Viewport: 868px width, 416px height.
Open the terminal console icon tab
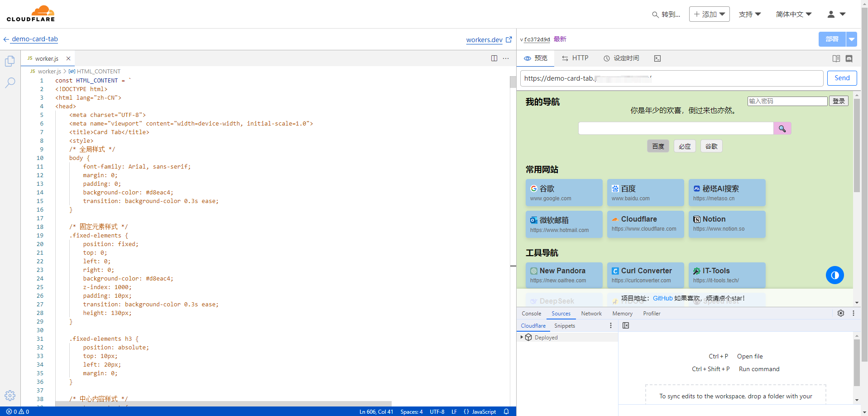(x=657, y=58)
